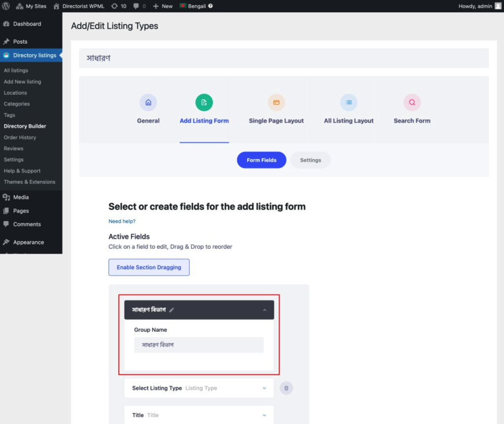The width and height of the screenshot is (504, 424).
Task: Click the admin avatar thumbnail
Action: [498, 6]
